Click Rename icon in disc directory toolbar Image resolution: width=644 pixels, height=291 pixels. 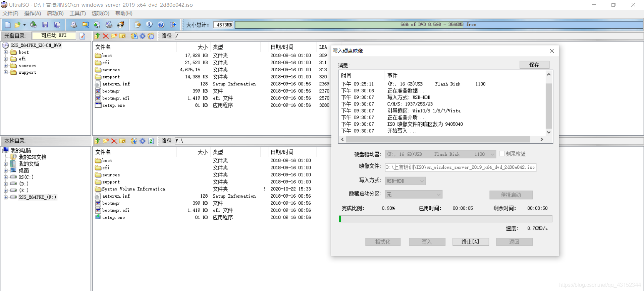pyautogui.click(x=122, y=36)
